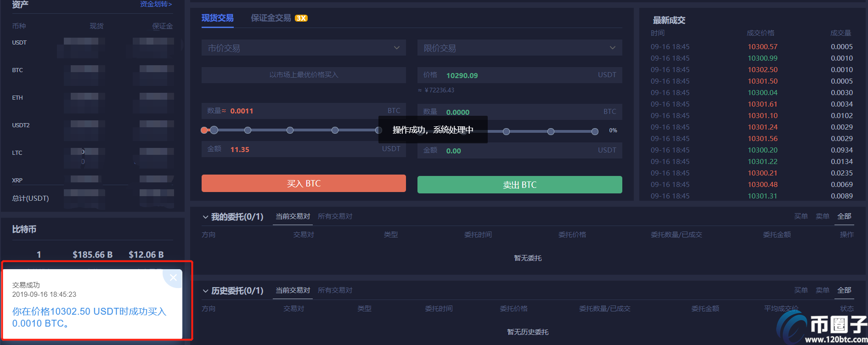Filter 我的委托 by 全部
Image resolution: width=868 pixels, height=345 pixels.
tap(845, 216)
